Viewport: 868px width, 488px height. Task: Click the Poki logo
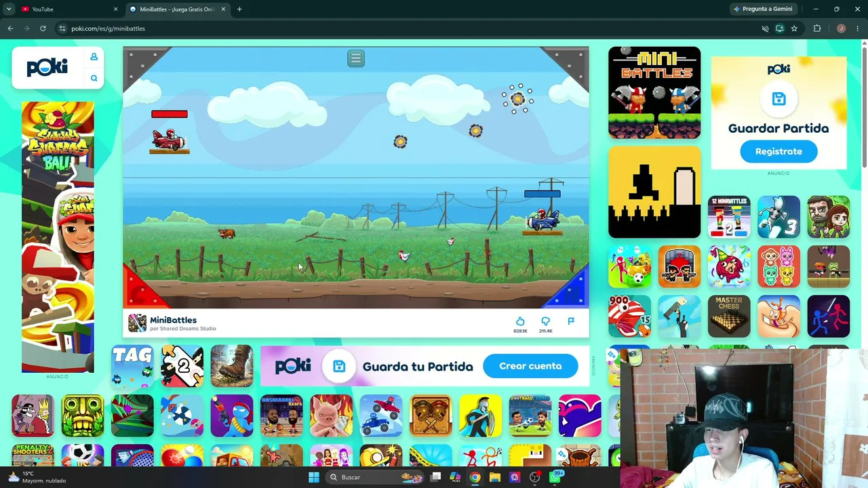click(47, 67)
